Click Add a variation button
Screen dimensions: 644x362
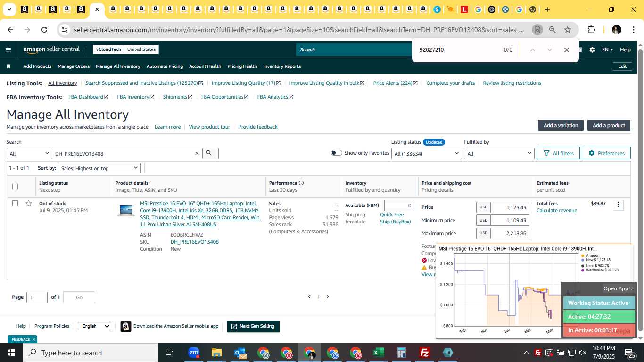pyautogui.click(x=561, y=125)
